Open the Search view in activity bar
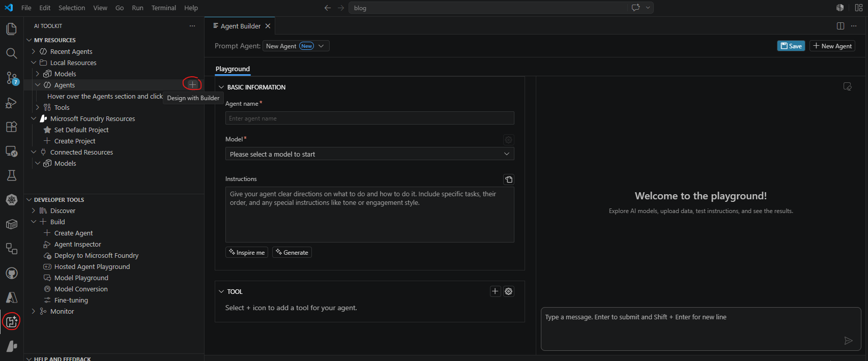The width and height of the screenshot is (868, 361). click(x=11, y=53)
